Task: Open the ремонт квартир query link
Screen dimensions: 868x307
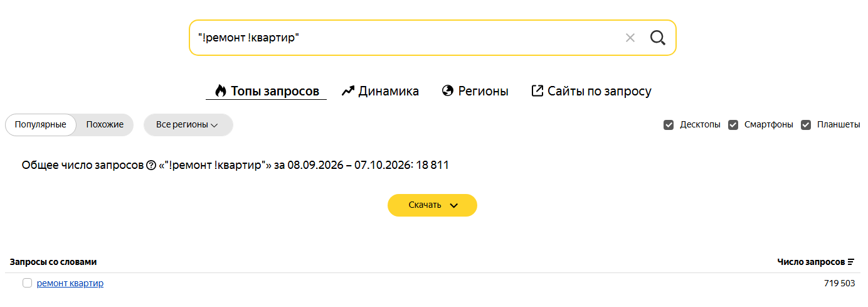Action: [70, 283]
